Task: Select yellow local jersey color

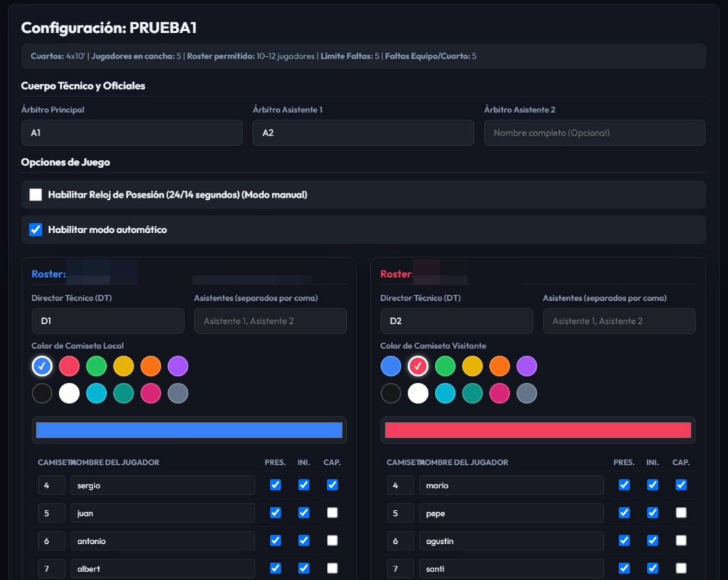Action: (124, 366)
